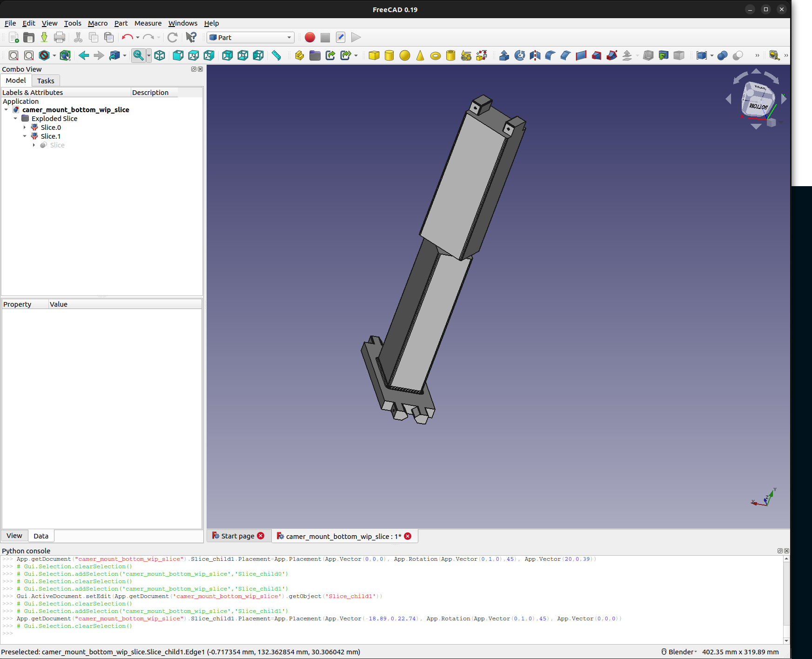
Task: Switch to the View tab in Combo View
Action: pos(14,536)
